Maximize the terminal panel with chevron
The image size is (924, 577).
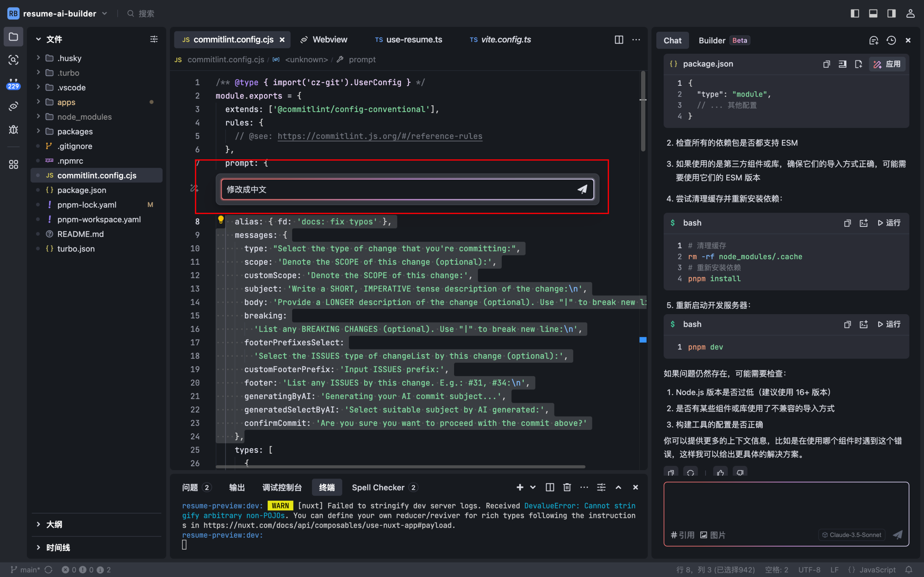(618, 487)
